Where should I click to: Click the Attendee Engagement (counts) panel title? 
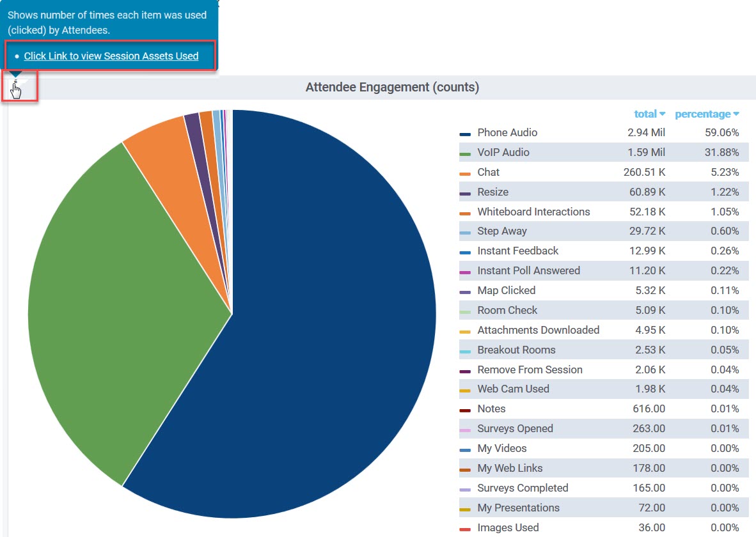coord(392,88)
